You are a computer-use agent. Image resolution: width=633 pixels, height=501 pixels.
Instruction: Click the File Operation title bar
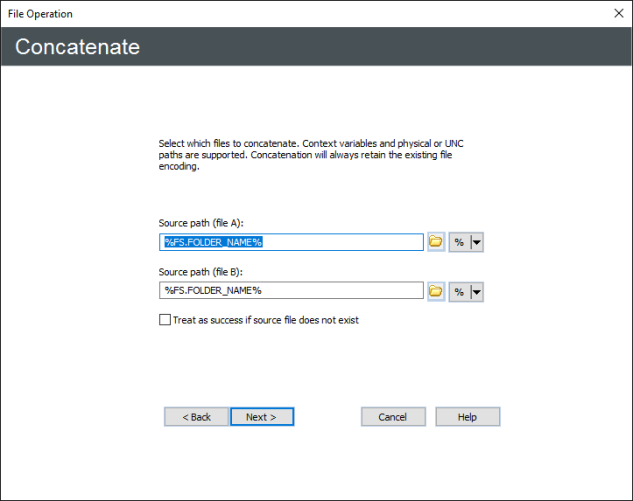(300, 14)
